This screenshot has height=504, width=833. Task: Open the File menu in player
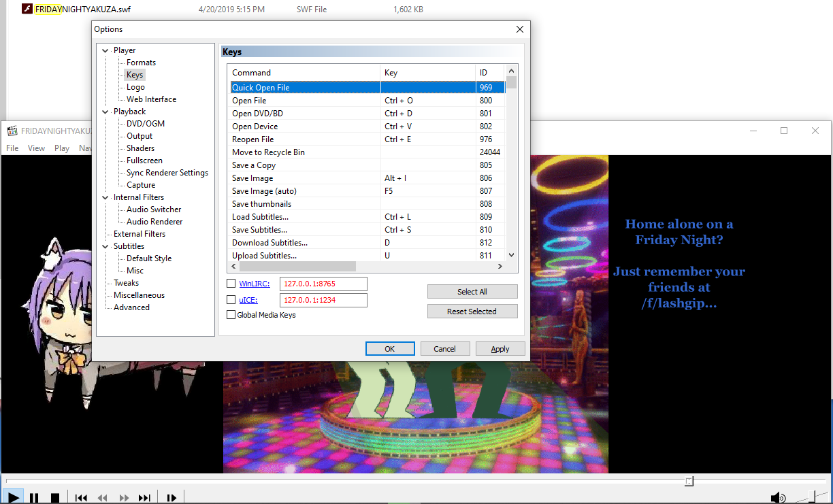click(13, 148)
